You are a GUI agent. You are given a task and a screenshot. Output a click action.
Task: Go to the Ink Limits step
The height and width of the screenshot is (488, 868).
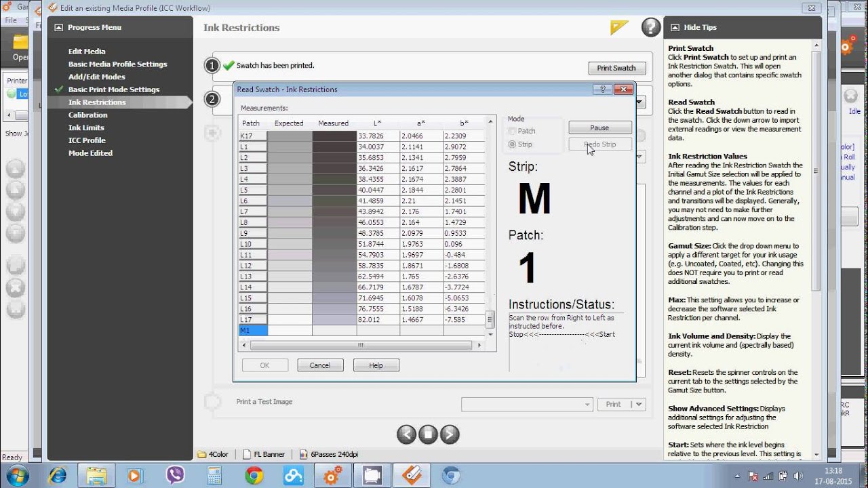coord(86,127)
